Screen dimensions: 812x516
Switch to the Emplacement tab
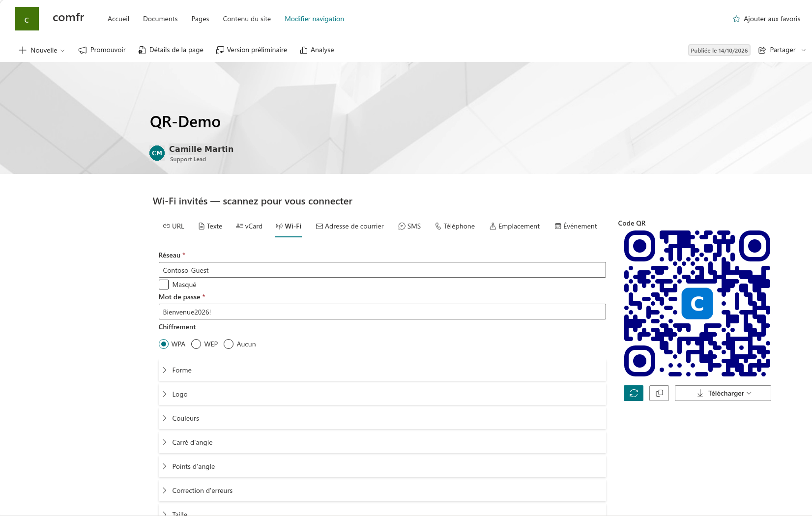[515, 226]
